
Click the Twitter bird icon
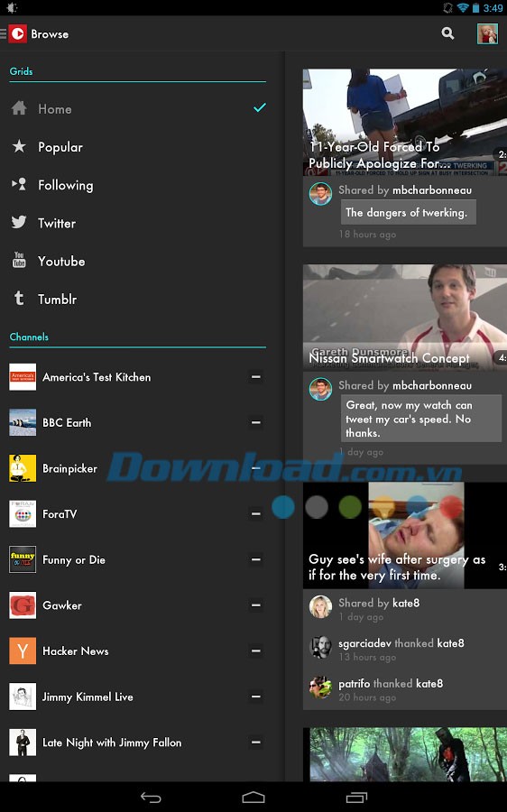pyautogui.click(x=19, y=222)
